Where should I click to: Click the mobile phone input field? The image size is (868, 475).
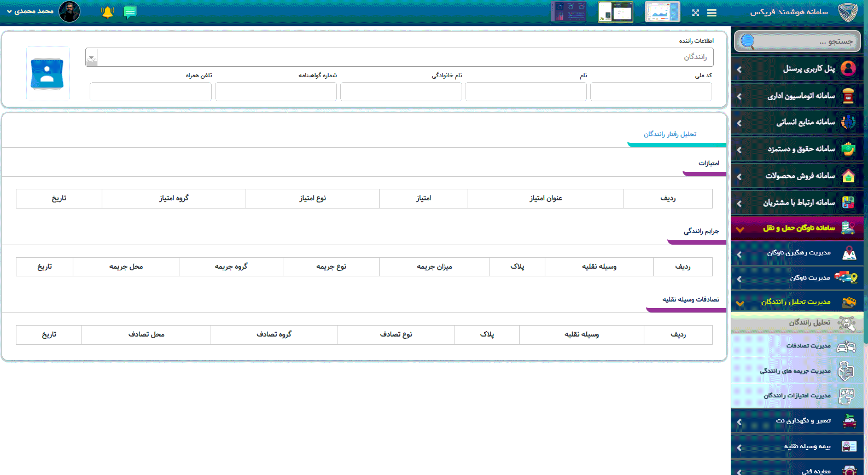click(150, 92)
